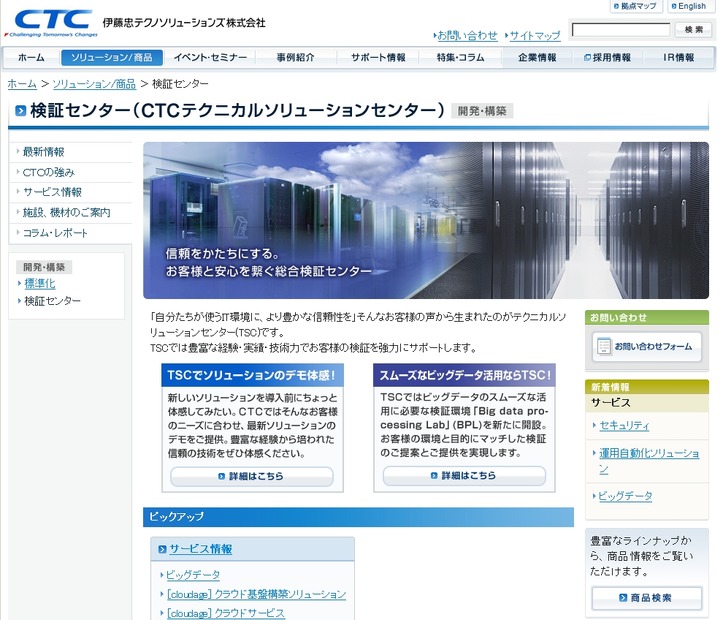
Task: Open the 企業情報 nav tab
Action: coord(537,58)
